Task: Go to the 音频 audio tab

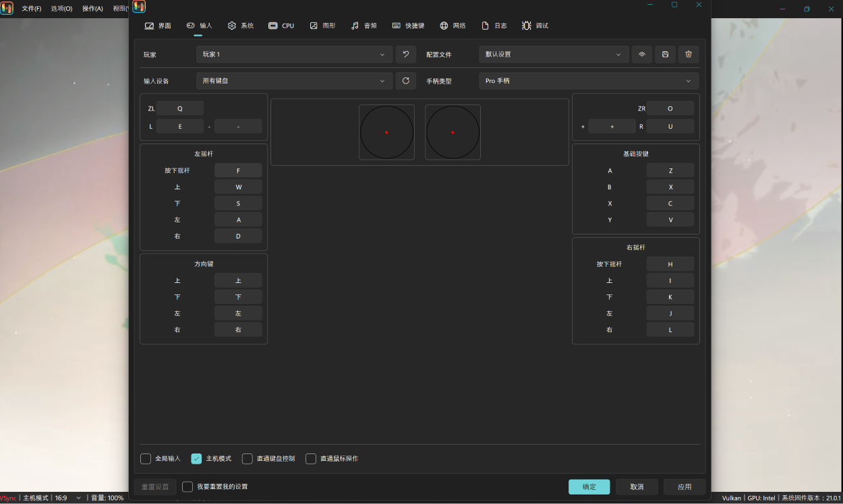Action: (x=364, y=26)
